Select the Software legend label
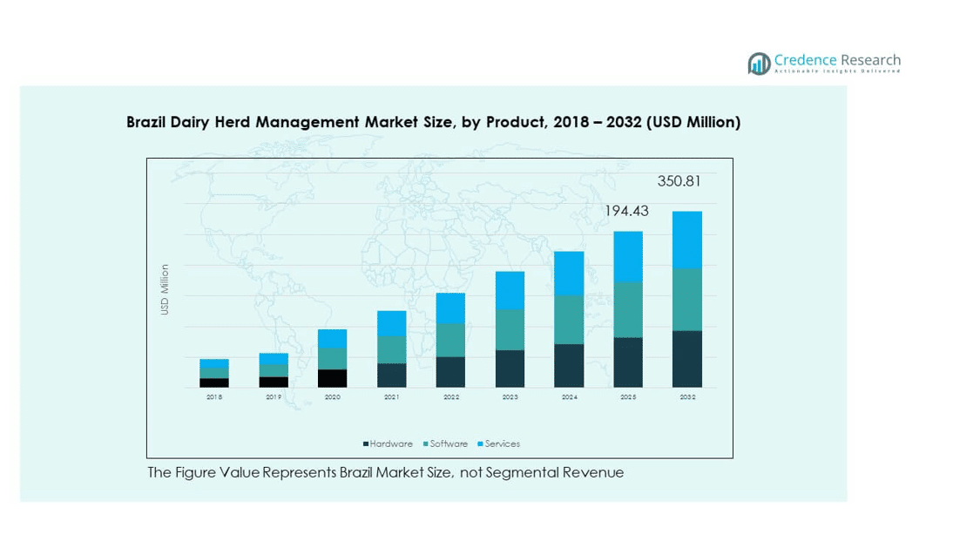Screen dimensions: 980x555 449,444
